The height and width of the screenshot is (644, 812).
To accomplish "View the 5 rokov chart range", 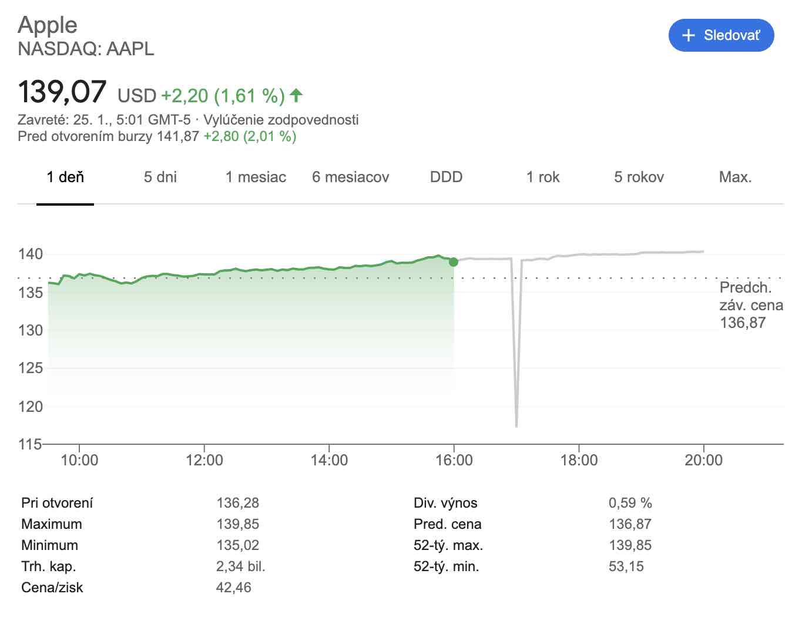I will point(639,177).
